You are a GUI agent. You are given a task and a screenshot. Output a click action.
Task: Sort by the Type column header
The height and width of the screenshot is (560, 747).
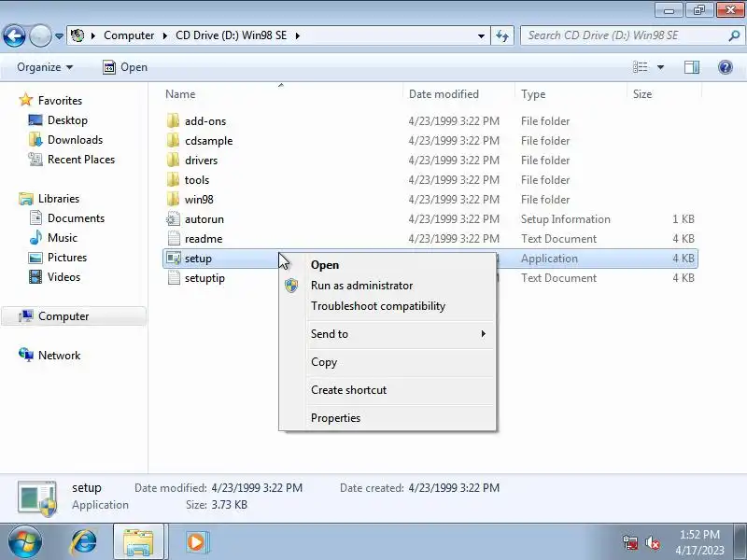click(571, 94)
